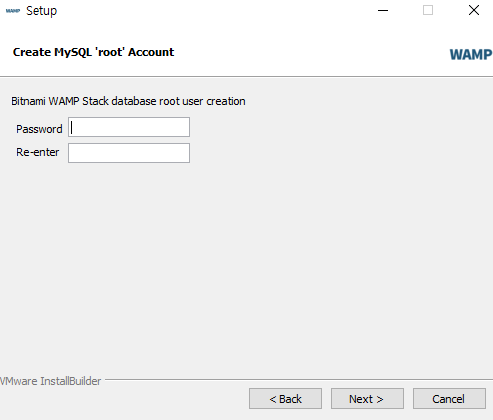Viewport: 493px width, 420px height.
Task: Focus the Re-enter password field
Action: pos(129,153)
